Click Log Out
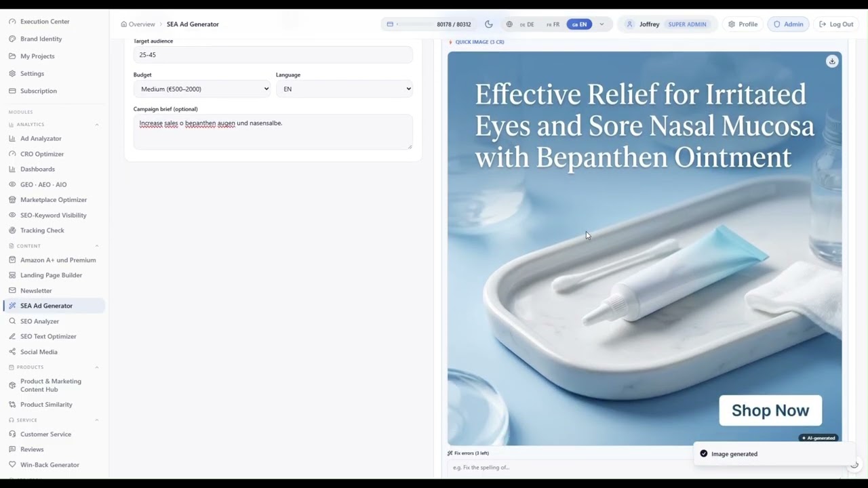The height and width of the screenshot is (488, 868). click(836, 24)
